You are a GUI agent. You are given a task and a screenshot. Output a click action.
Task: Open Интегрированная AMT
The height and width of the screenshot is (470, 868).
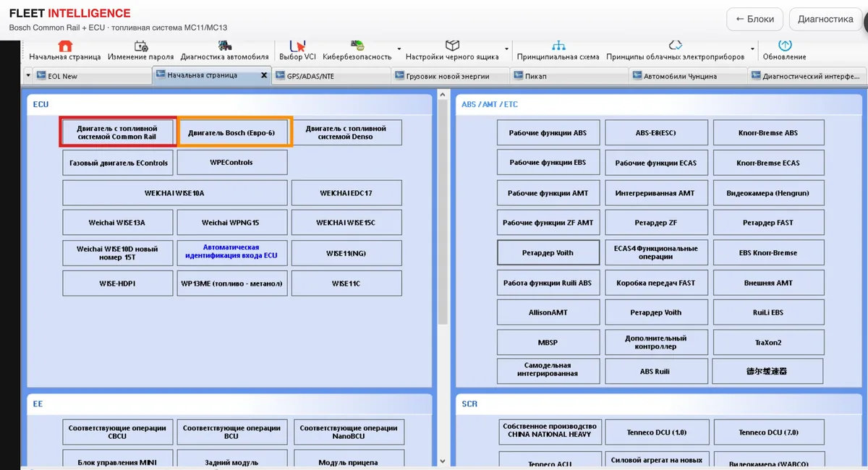(656, 193)
